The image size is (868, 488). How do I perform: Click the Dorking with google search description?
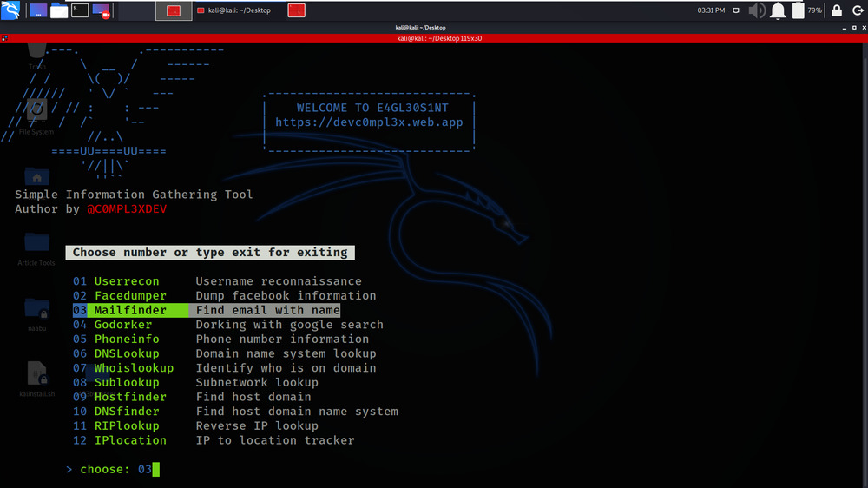tap(290, 325)
